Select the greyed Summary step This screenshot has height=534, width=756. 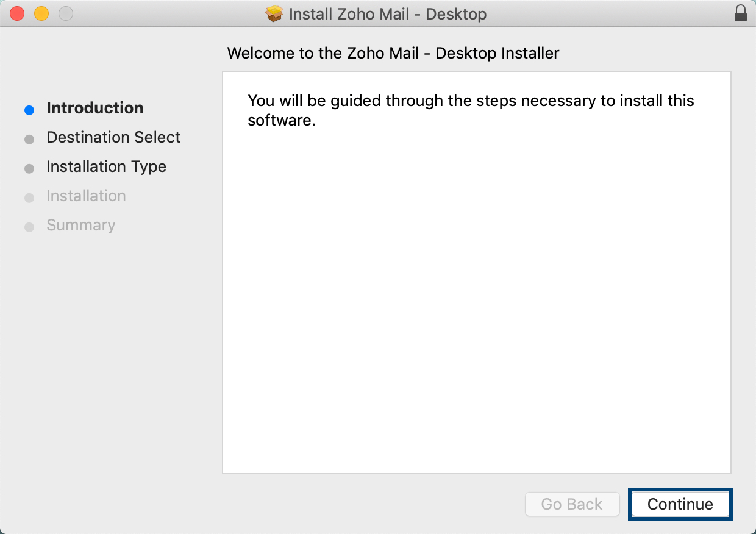tap(80, 225)
